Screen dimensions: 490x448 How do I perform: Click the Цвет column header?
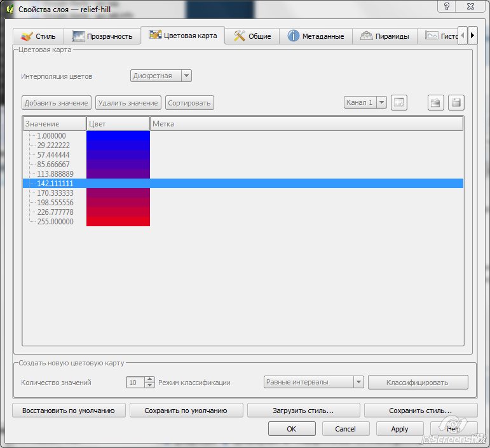coord(118,124)
